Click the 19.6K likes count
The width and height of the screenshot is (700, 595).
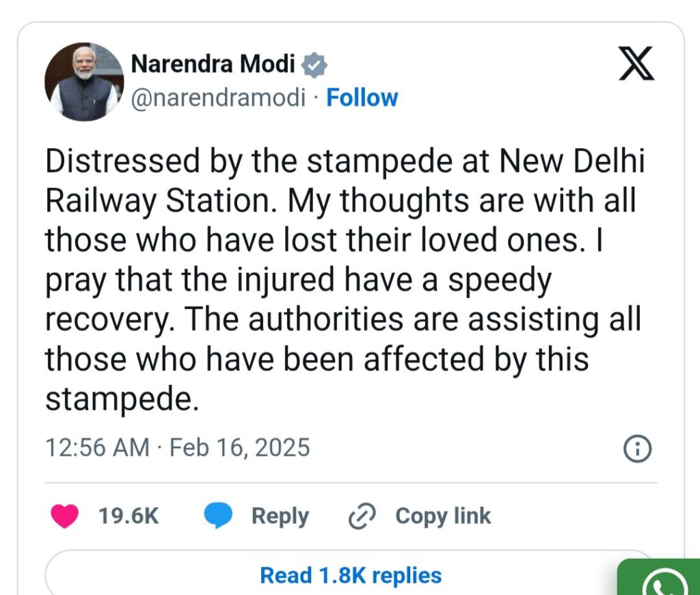tap(129, 516)
